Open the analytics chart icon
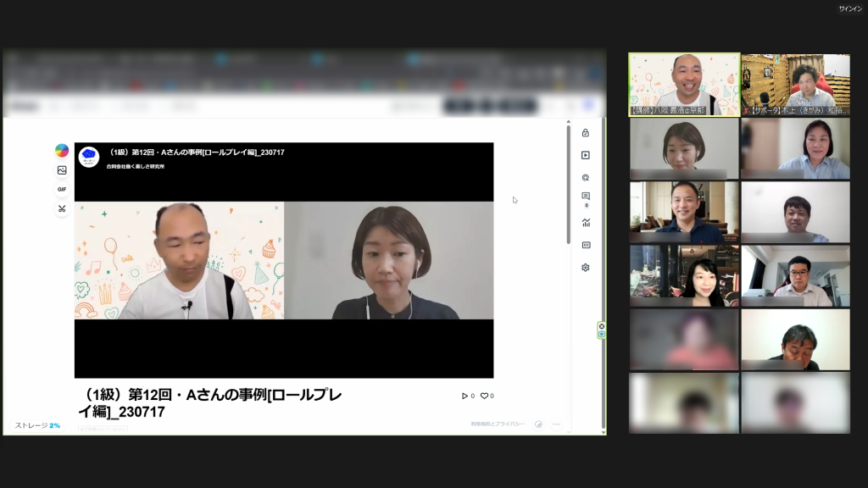 tap(585, 223)
